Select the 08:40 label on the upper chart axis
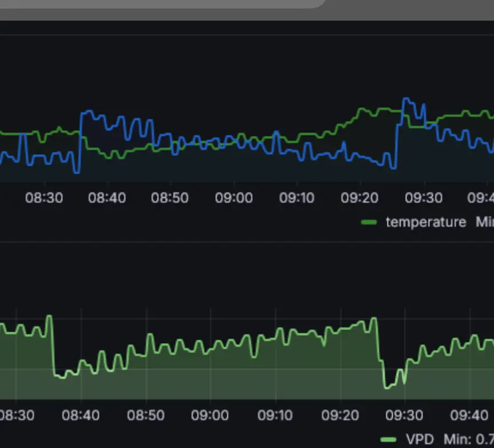494x448 pixels. click(x=106, y=198)
